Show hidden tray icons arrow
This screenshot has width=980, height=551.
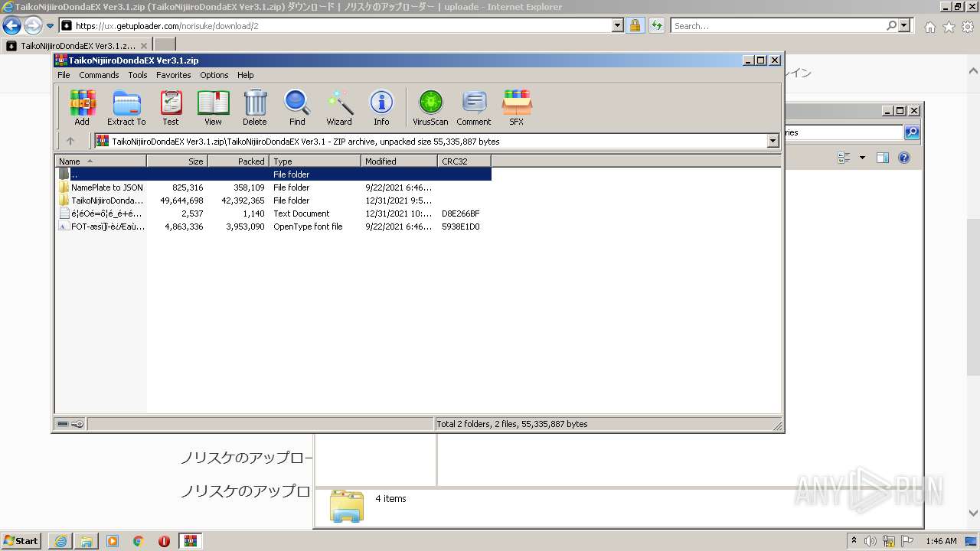coord(854,540)
